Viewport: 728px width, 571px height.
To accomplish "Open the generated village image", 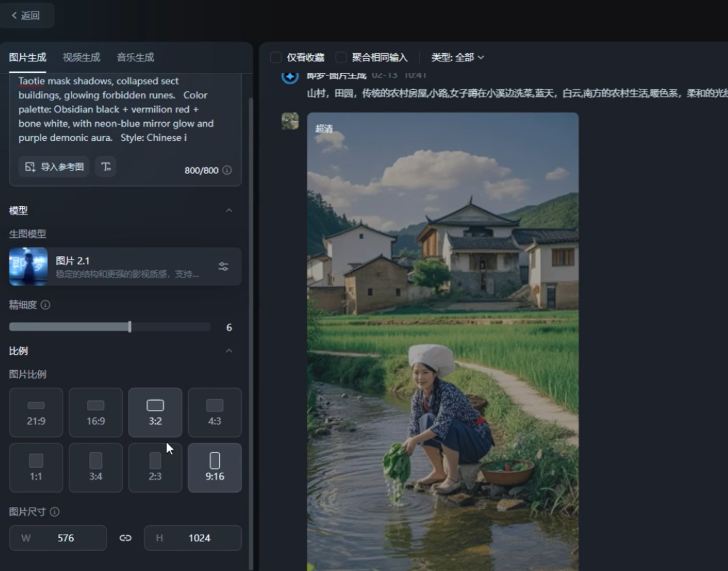I will pyautogui.click(x=442, y=342).
